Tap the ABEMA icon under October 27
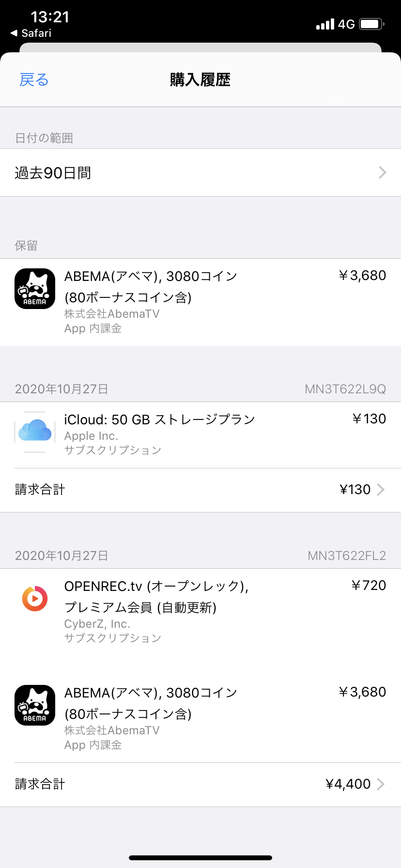The height and width of the screenshot is (868, 401). 35,705
